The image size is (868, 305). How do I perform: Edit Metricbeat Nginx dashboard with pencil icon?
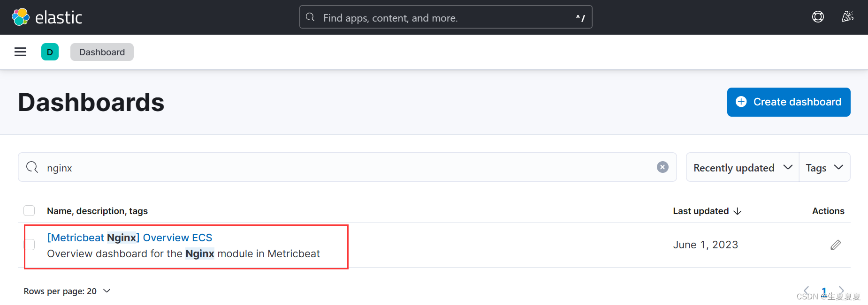click(x=836, y=245)
